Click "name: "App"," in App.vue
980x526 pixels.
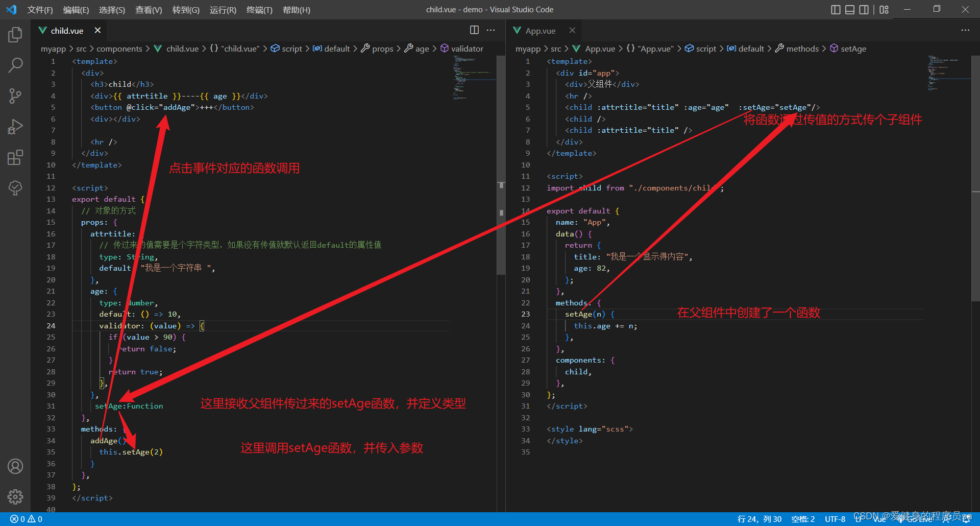(583, 222)
